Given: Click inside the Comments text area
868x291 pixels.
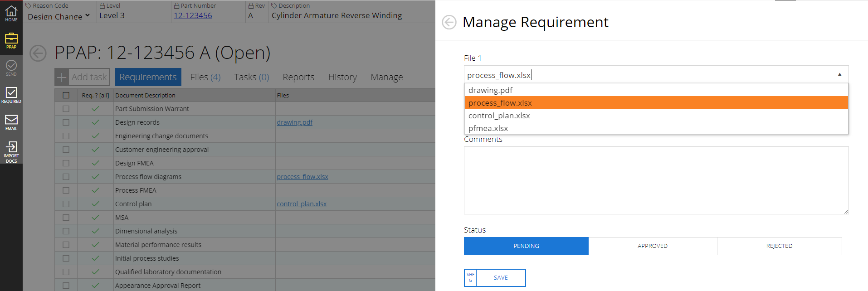Looking at the screenshot, I should click(656, 180).
